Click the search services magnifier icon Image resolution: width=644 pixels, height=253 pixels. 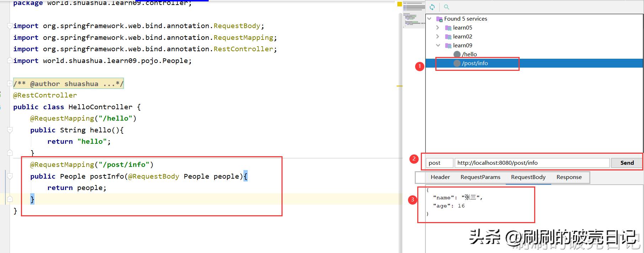447,7
